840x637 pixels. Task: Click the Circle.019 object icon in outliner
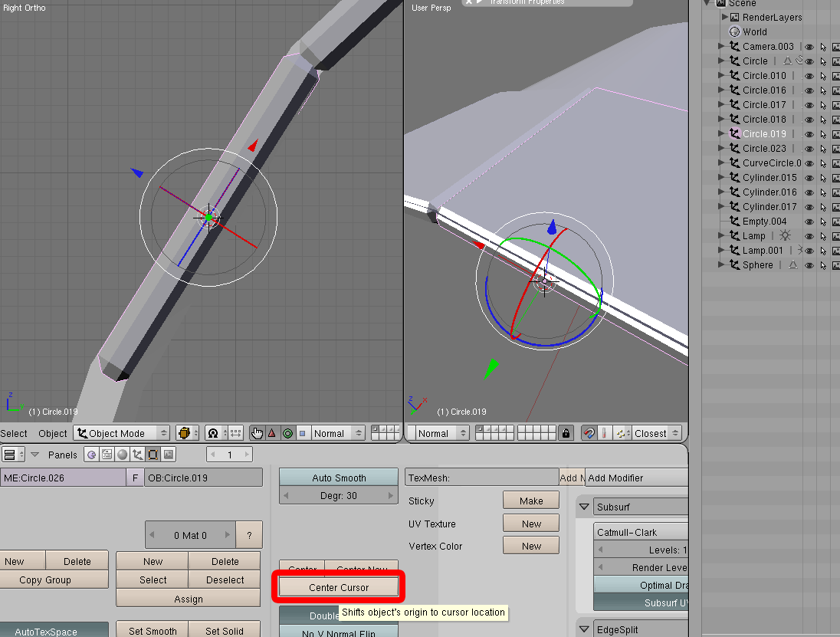click(734, 133)
